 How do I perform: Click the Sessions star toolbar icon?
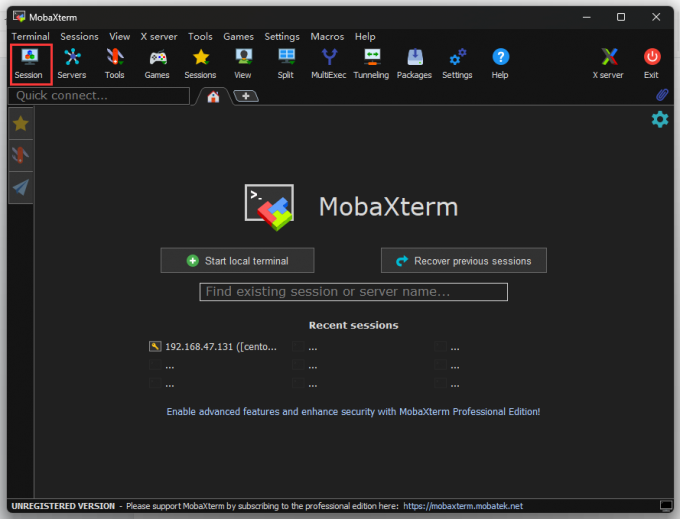(200, 64)
